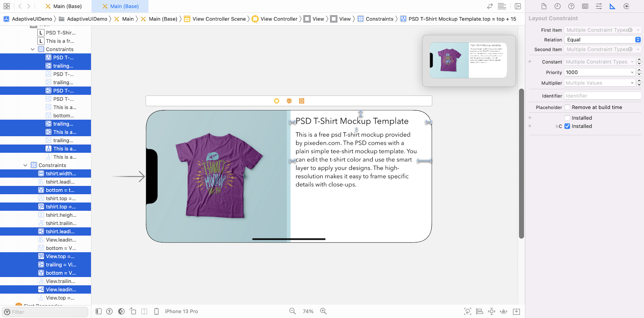
Task: Check the default Installed checkbox
Action: pyautogui.click(x=567, y=118)
